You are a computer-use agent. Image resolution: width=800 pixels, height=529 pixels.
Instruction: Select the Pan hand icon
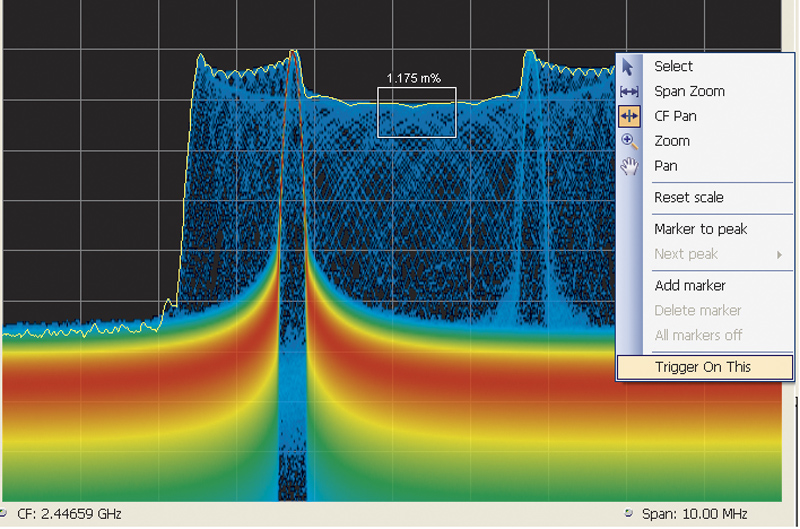(x=629, y=166)
